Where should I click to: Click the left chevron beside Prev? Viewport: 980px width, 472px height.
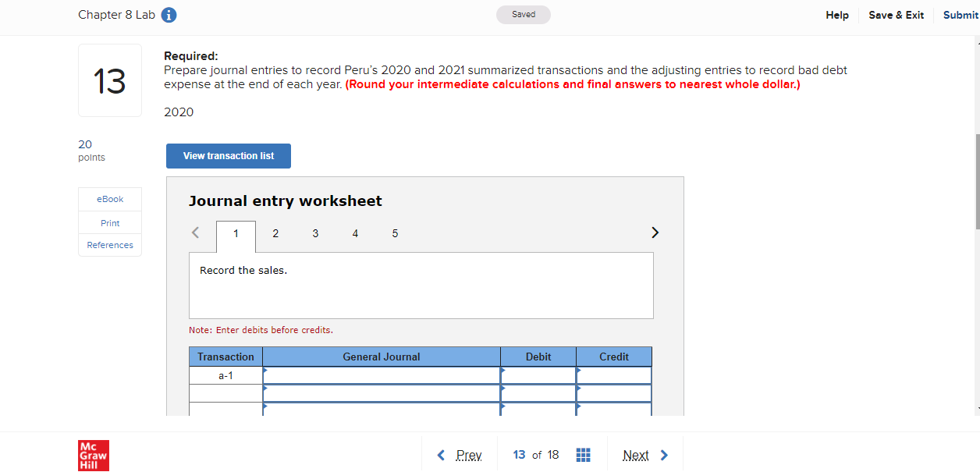441,454
